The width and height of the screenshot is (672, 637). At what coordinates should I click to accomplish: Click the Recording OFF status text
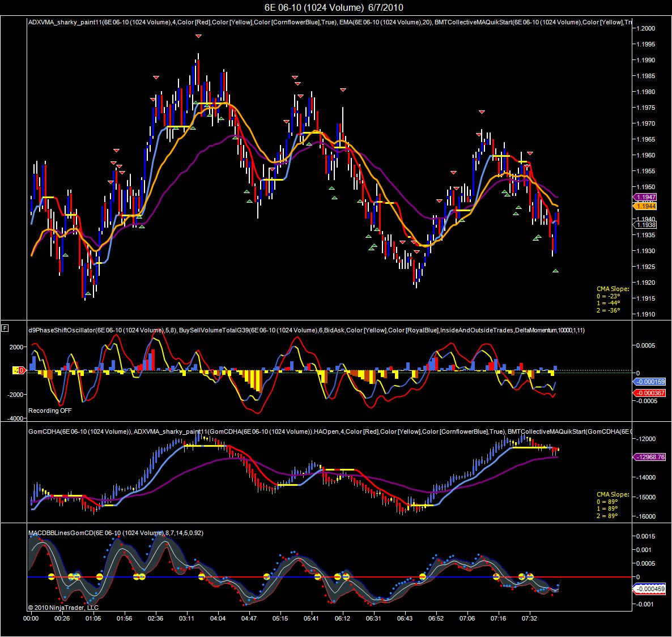pos(50,411)
